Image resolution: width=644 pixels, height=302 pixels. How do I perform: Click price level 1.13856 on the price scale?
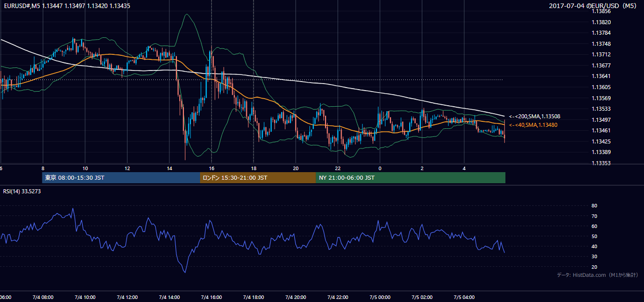coord(601,12)
